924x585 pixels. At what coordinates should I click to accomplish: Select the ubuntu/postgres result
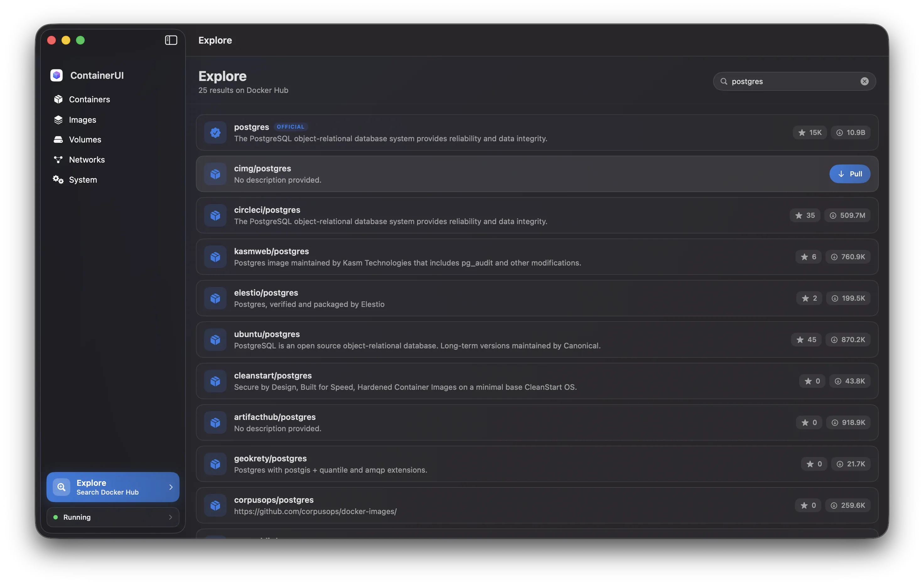pos(537,340)
